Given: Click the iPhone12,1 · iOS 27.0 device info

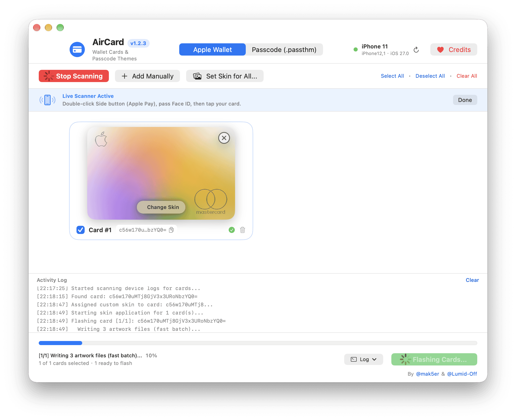Looking at the screenshot, I should (x=385, y=54).
